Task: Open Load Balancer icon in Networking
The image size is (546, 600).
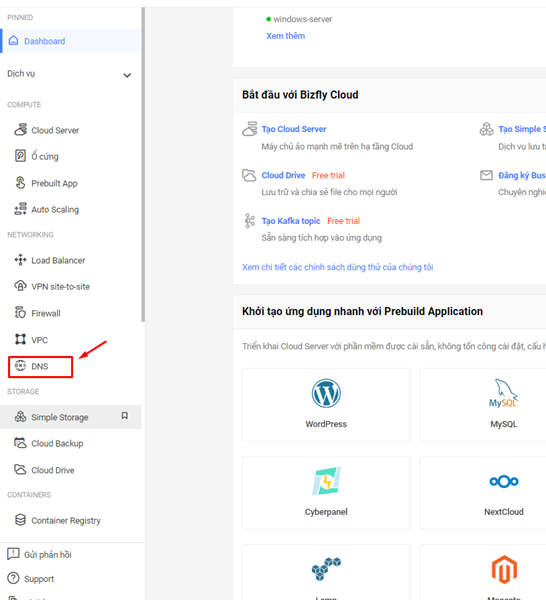Action: coord(20,260)
